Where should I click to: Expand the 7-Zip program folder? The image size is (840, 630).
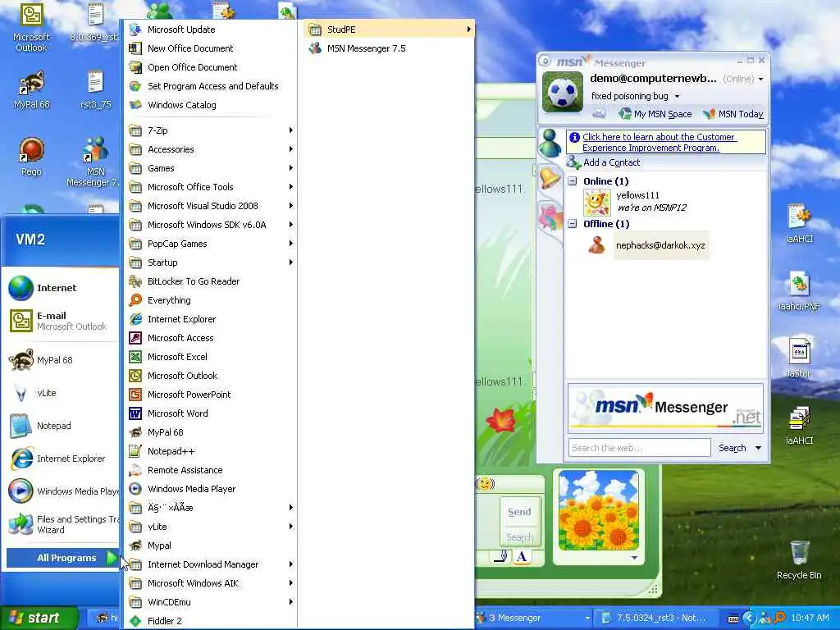coord(210,130)
